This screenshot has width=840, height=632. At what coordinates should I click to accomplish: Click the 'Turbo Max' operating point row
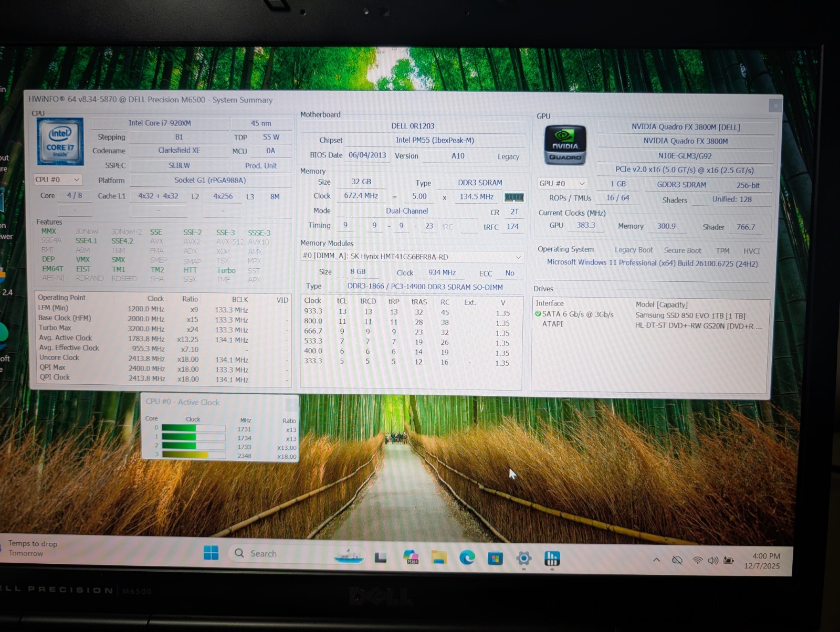(x=163, y=329)
